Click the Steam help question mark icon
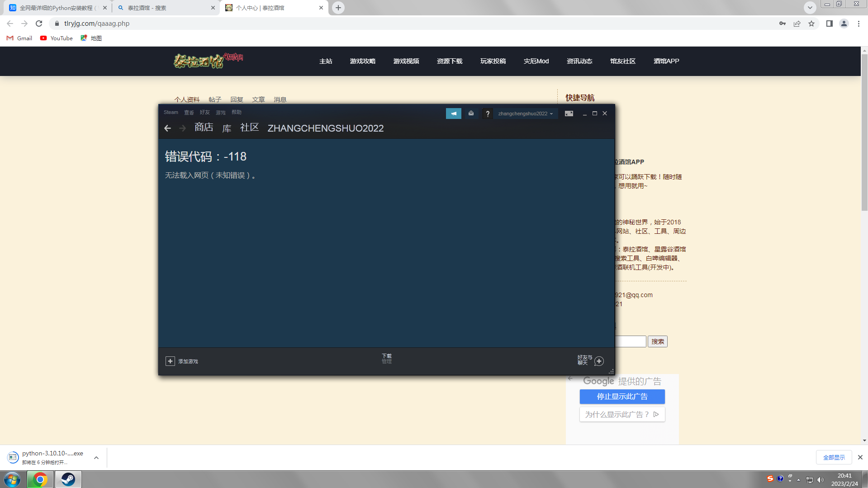Viewport: 868px width, 488px height. (x=487, y=114)
